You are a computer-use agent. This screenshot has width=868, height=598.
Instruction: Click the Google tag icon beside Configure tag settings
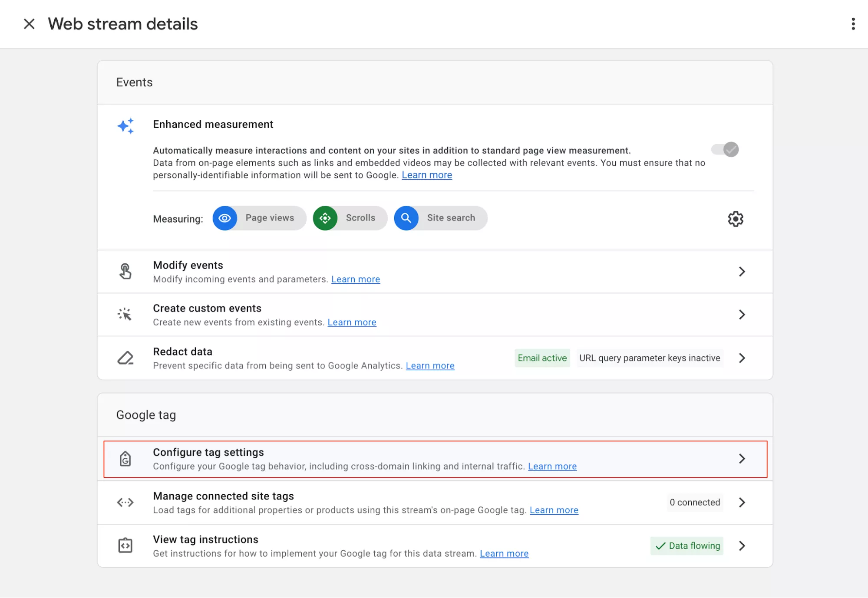point(125,459)
